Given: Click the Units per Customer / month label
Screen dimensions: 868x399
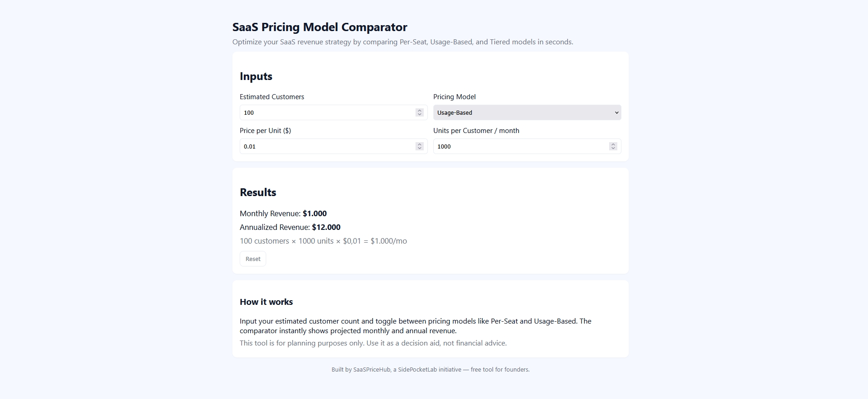Looking at the screenshot, I should coord(476,131).
